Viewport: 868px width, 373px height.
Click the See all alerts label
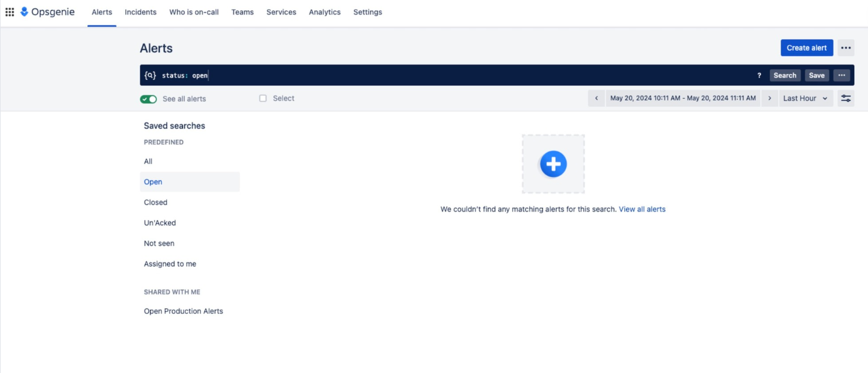[184, 99]
